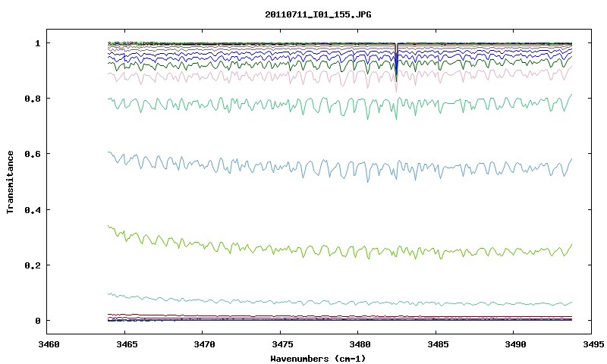Click the x-axis tick label 3480

coord(358,344)
